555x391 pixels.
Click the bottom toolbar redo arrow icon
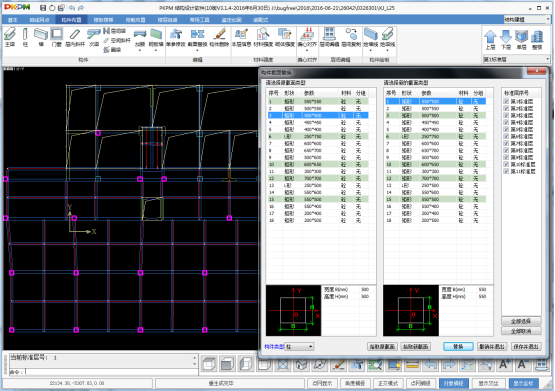coord(449,364)
